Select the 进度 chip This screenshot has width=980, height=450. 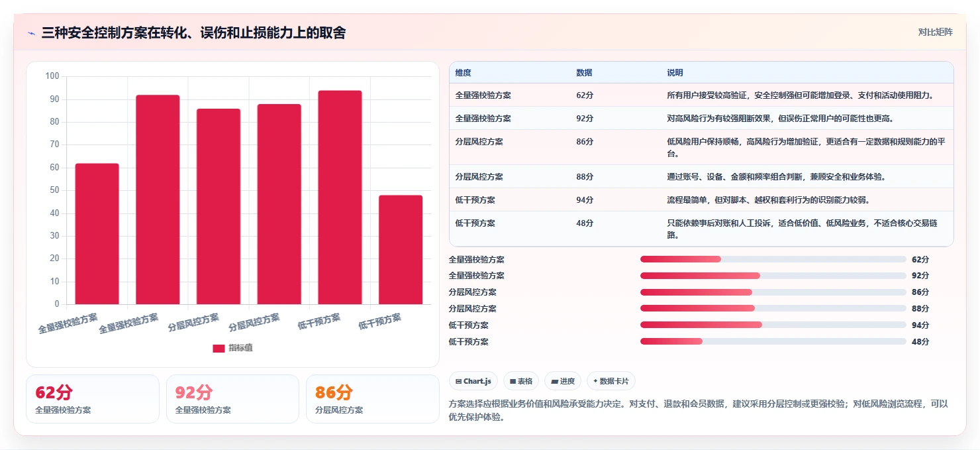point(563,381)
